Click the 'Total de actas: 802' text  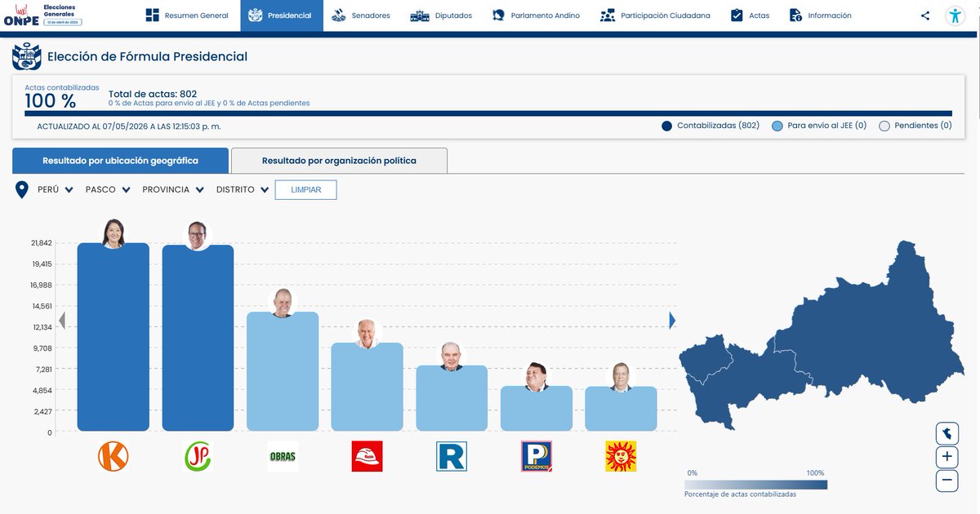pos(153,94)
